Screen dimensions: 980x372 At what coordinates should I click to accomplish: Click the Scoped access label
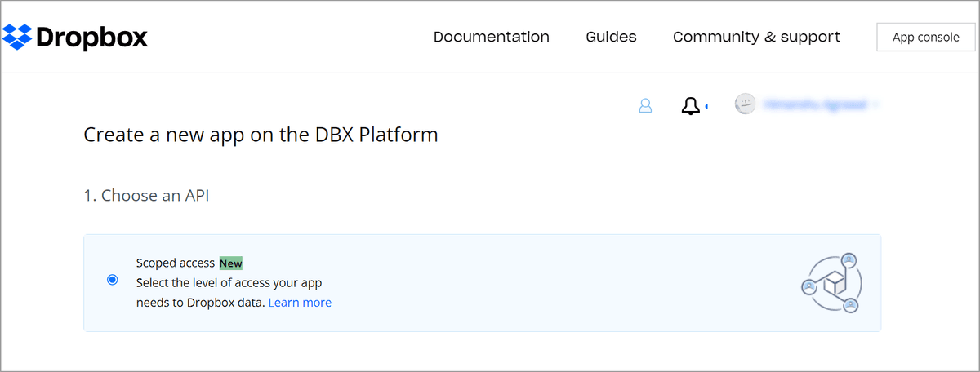click(x=176, y=263)
